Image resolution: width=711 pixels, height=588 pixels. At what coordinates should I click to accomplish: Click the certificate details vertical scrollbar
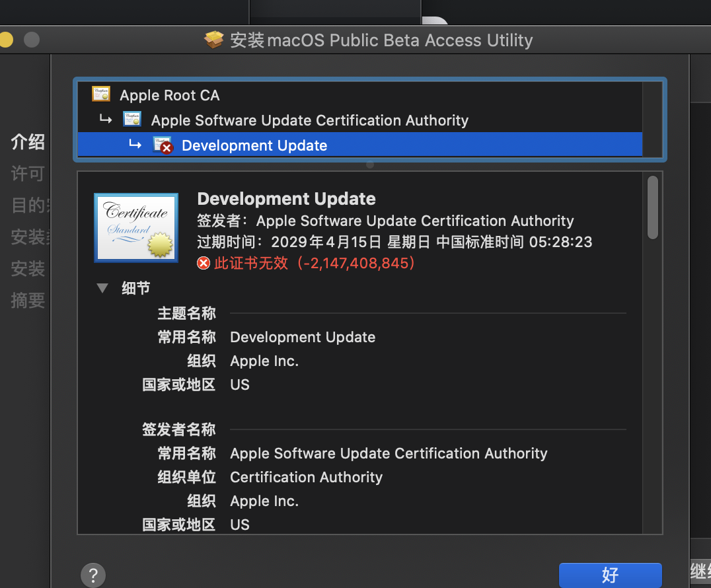(x=653, y=207)
